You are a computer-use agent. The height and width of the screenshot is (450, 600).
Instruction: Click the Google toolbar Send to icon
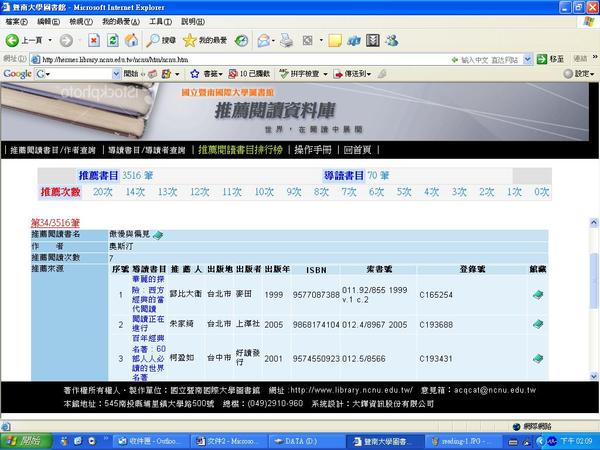[x=338, y=74]
